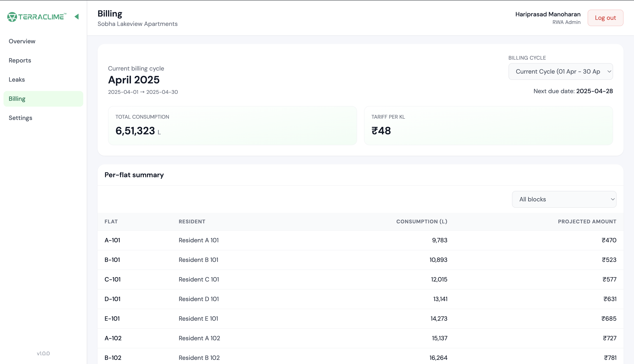Click the TerraClime logo
This screenshot has width=634, height=364.
click(37, 17)
